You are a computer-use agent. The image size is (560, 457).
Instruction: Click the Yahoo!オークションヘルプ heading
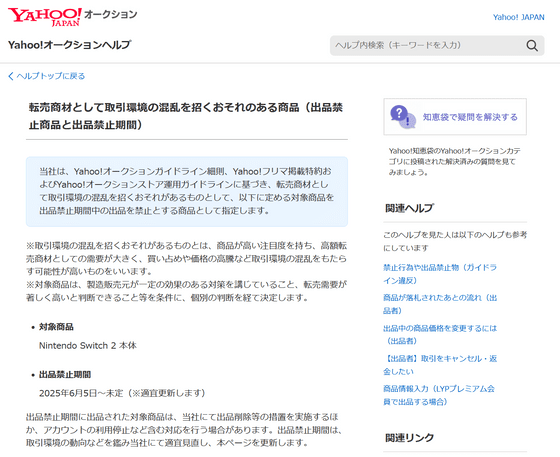(x=70, y=45)
